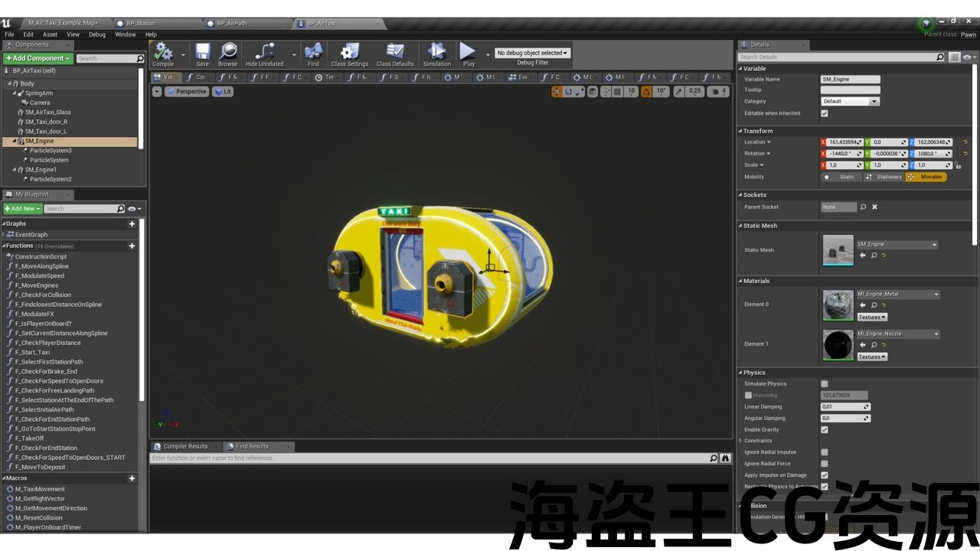The width and height of the screenshot is (980, 551).
Task: Click the MI_Engine_Metal material thumbnail
Action: 838,305
